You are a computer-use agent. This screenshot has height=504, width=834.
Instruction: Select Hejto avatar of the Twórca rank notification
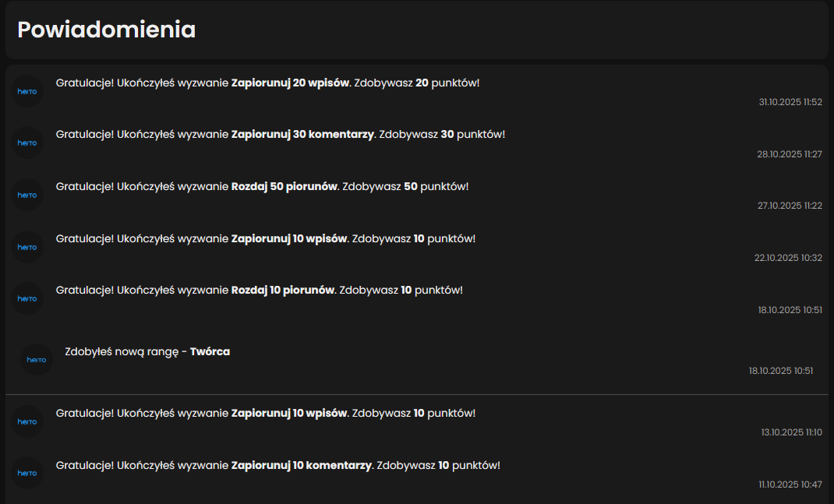pos(37,359)
